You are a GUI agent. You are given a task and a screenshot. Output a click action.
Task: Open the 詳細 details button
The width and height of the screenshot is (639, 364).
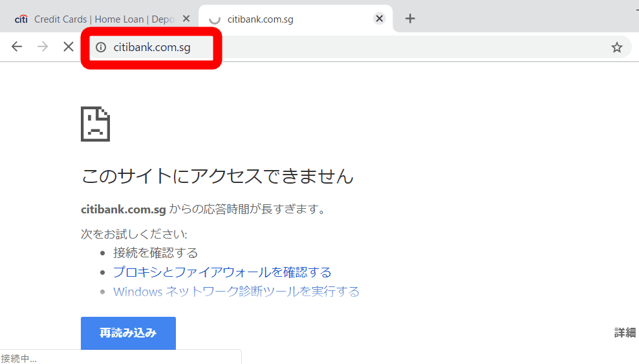click(x=625, y=333)
